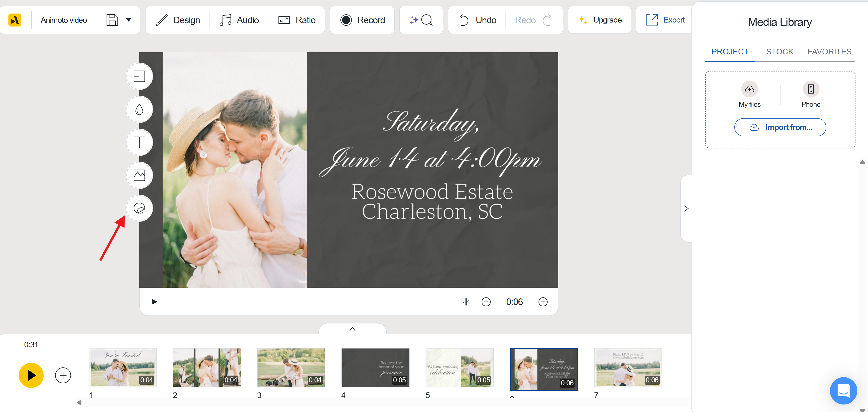Image resolution: width=868 pixels, height=412 pixels.
Task: Start a recording with the Record tool
Action: [362, 20]
